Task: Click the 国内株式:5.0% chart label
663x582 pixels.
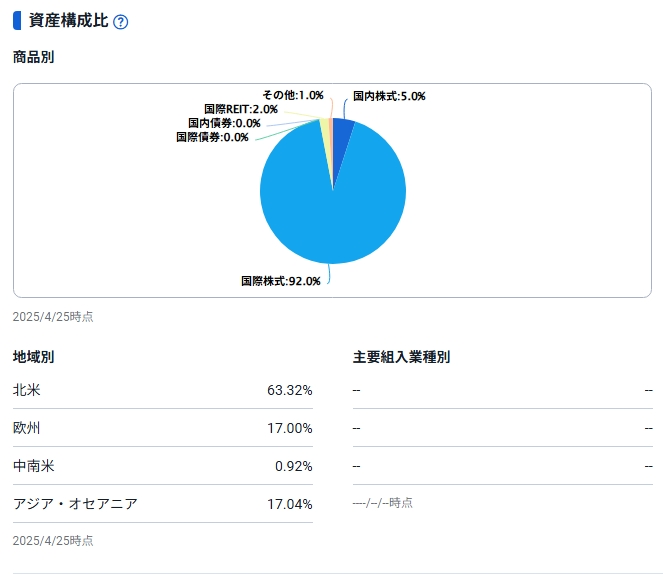Action: tap(389, 97)
